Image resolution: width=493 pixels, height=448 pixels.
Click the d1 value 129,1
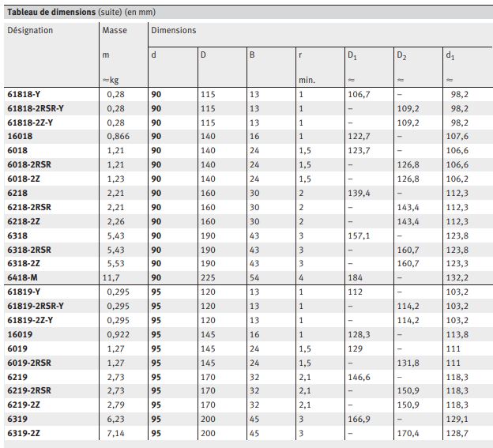[x=457, y=419]
